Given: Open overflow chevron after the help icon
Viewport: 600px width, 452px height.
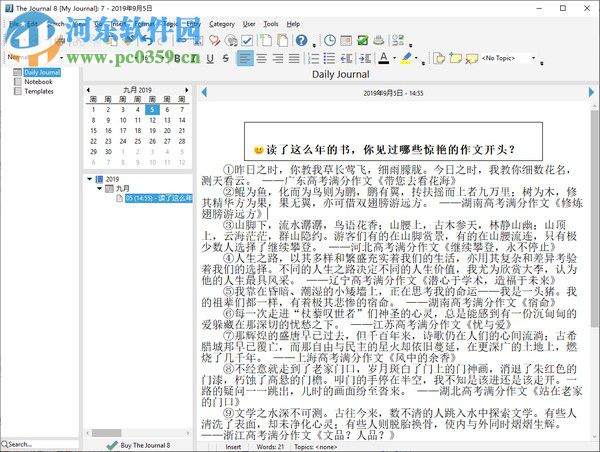Looking at the screenshot, I should pyautogui.click(x=314, y=45).
